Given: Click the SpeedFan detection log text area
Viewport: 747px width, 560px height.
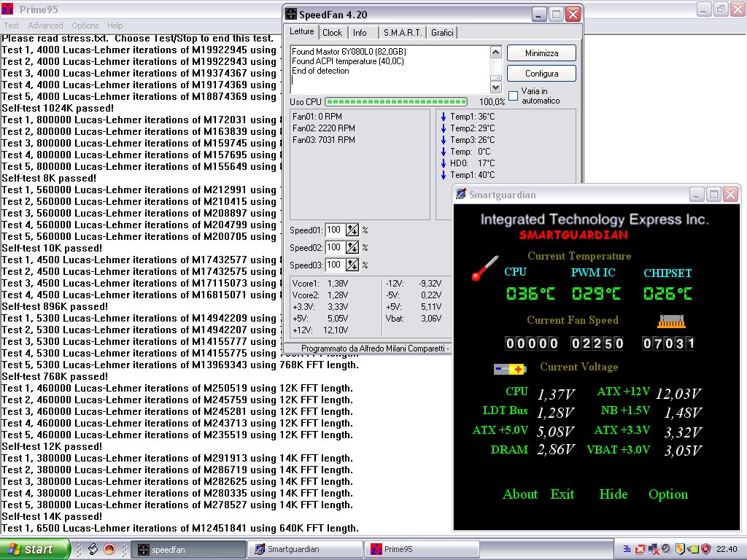Looking at the screenshot, I should [x=391, y=69].
